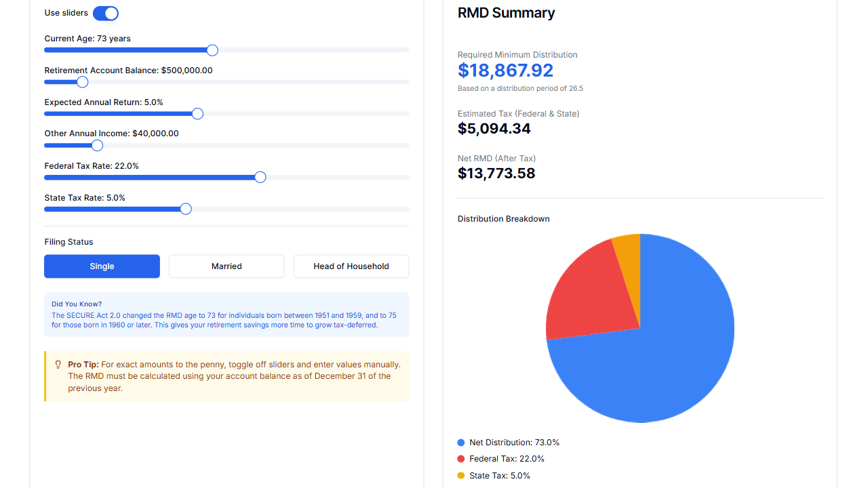The image size is (868, 488).
Task: Select Head of Household filing status
Action: [351, 266]
